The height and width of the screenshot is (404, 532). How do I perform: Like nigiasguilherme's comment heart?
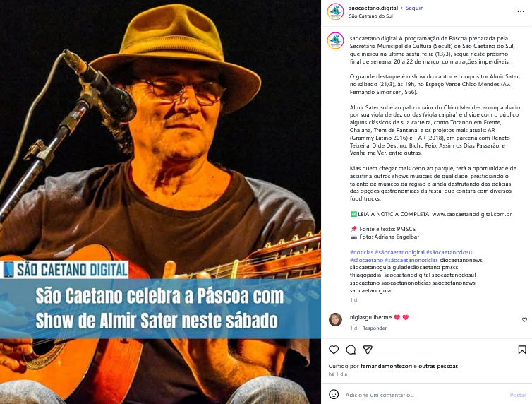pos(524,319)
